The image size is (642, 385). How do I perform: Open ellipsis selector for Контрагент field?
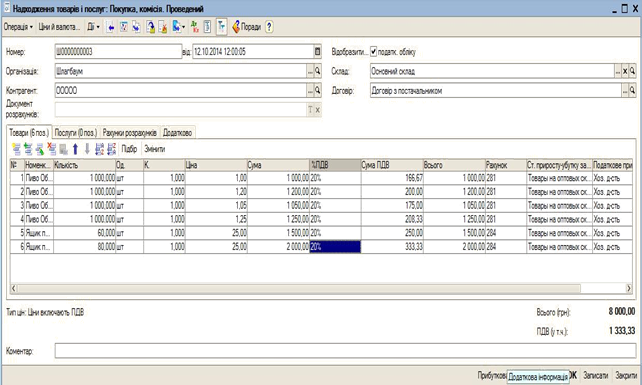[x=310, y=91]
